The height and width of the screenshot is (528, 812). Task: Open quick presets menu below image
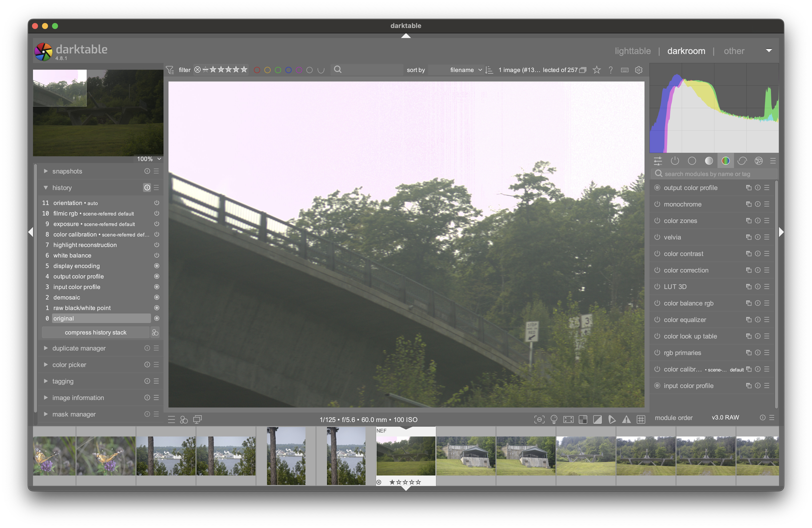pyautogui.click(x=171, y=419)
